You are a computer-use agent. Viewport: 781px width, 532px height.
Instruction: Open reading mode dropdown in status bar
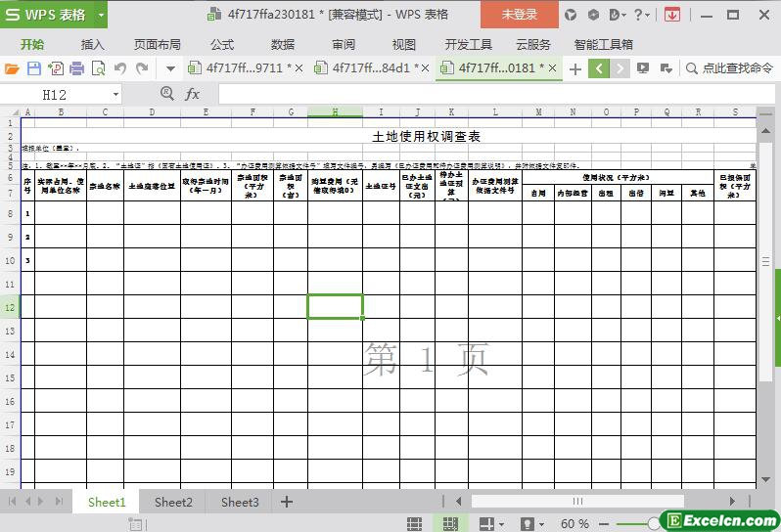[501, 524]
